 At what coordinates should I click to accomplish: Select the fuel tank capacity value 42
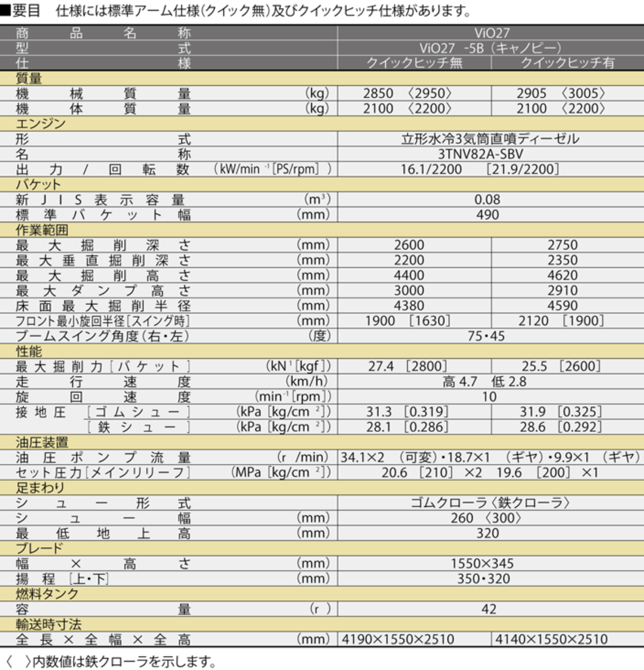point(488,609)
